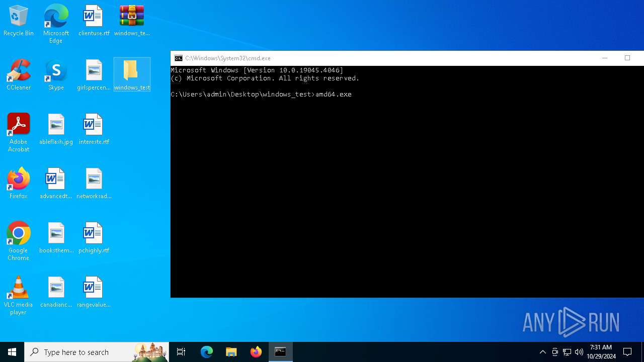This screenshot has height=362, width=644.
Task: Maximize the cmd.exe window
Action: tap(627, 58)
